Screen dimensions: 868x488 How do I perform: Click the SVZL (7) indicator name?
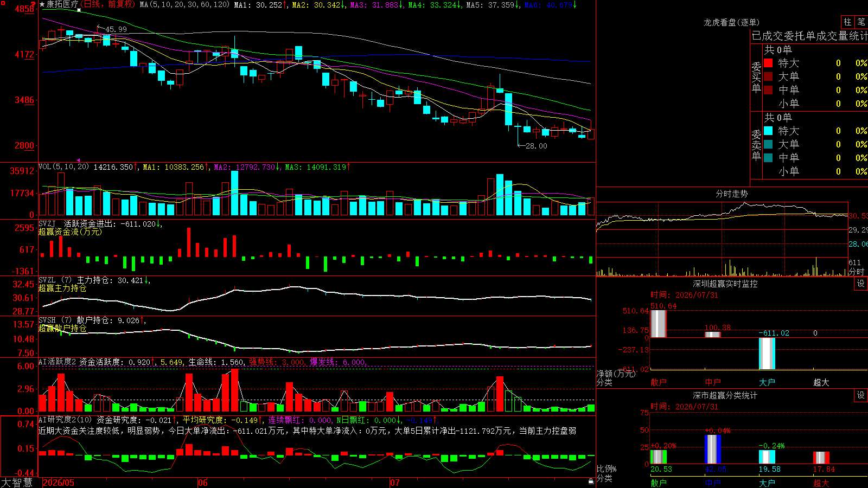55,280
